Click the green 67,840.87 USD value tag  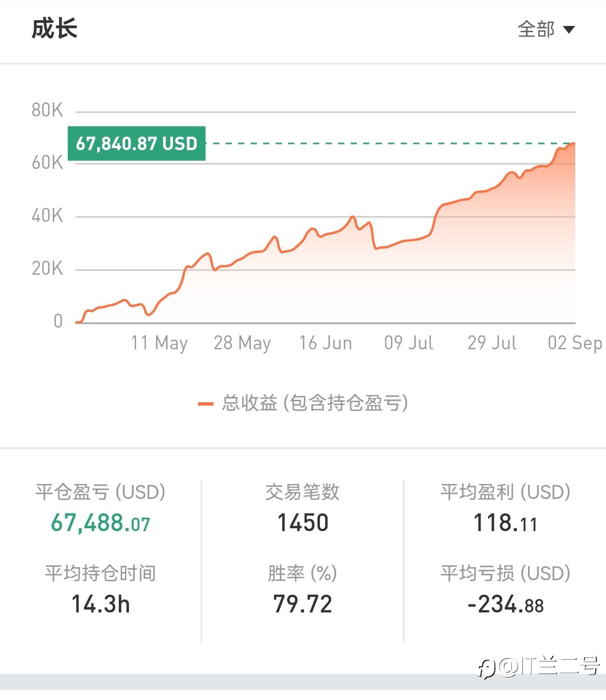(x=137, y=143)
